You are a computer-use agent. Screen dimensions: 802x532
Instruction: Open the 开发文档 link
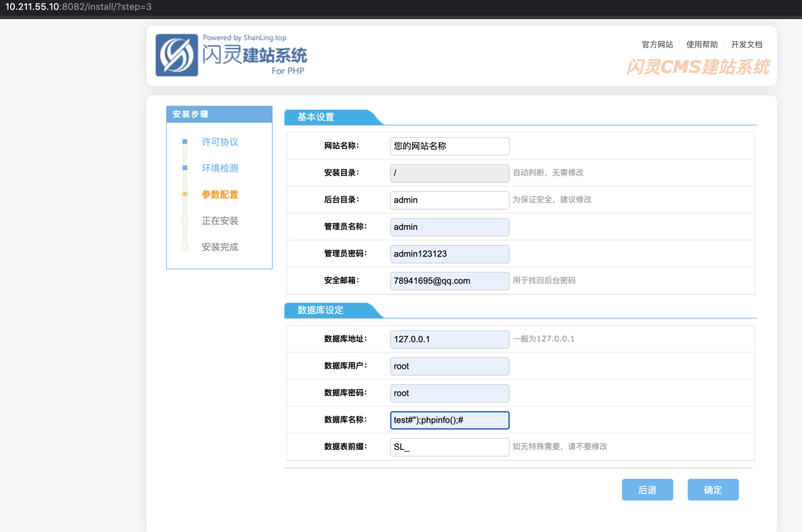747,45
